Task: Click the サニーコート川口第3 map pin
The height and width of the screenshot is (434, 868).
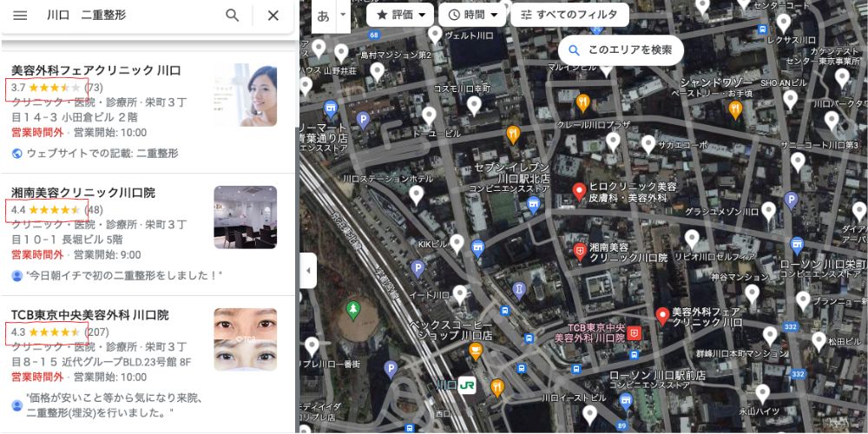Action: (x=798, y=162)
